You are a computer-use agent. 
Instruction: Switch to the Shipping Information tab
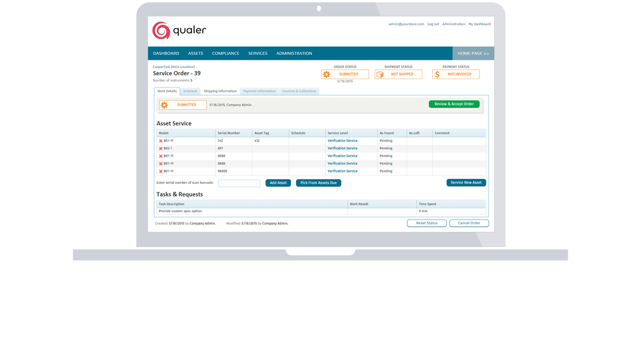point(220,91)
